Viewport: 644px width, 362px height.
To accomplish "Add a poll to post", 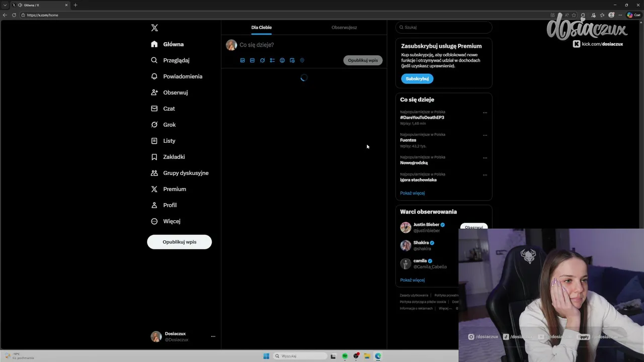I will [272, 60].
